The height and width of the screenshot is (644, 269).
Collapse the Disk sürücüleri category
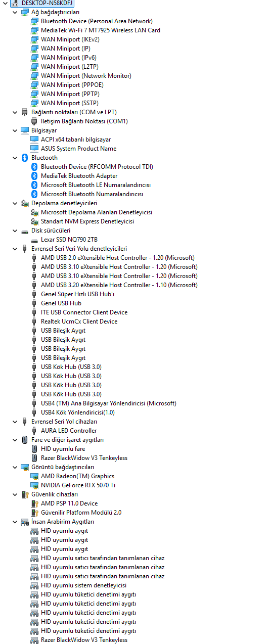(x=15, y=231)
